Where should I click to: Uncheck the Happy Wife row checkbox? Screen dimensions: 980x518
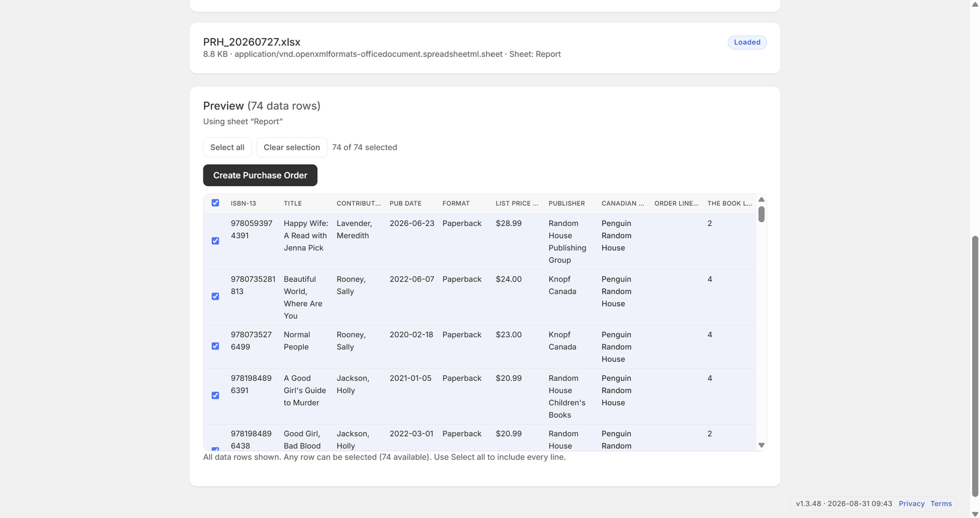(215, 241)
